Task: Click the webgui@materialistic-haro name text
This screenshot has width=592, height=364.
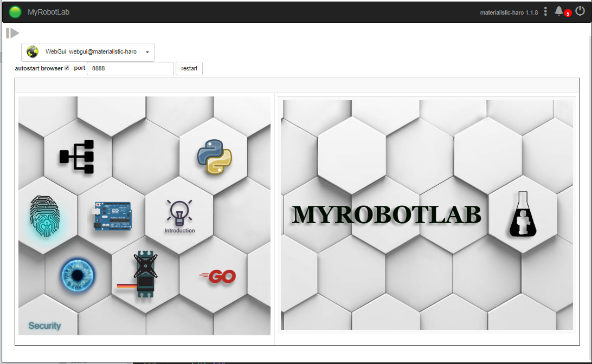Action: (102, 51)
